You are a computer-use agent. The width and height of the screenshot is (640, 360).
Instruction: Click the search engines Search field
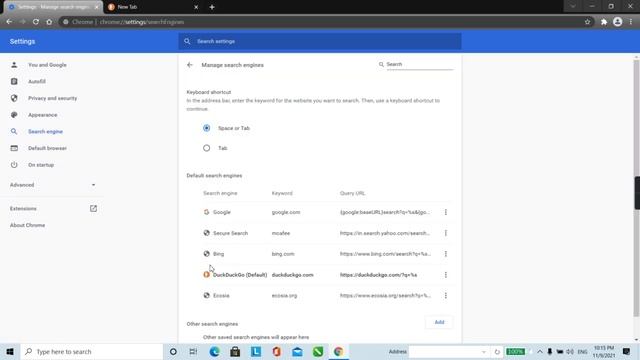point(420,64)
